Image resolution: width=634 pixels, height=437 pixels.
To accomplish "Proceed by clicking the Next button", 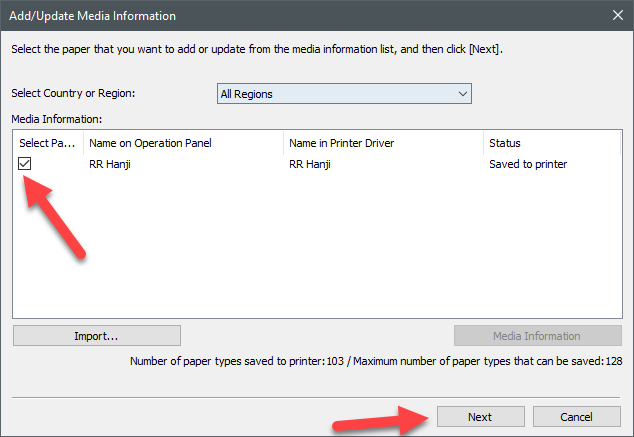I will (480, 416).
